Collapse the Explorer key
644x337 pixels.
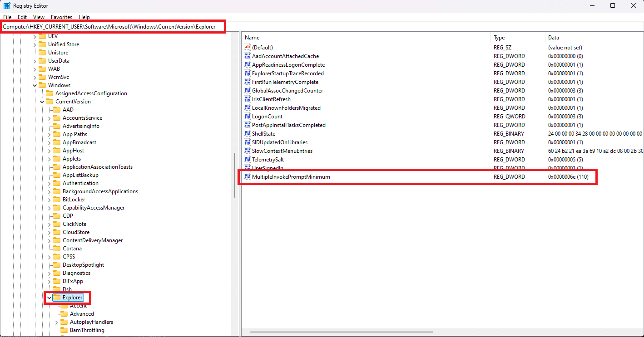50,298
